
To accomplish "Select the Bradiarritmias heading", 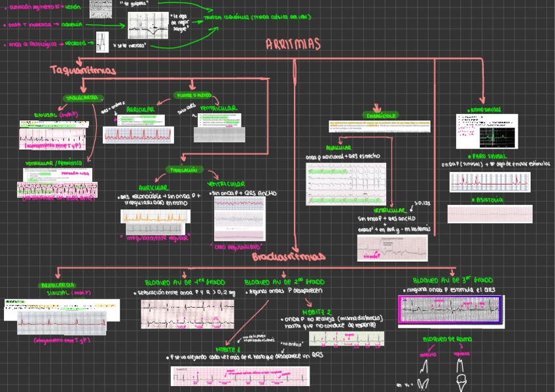I will point(289,257).
